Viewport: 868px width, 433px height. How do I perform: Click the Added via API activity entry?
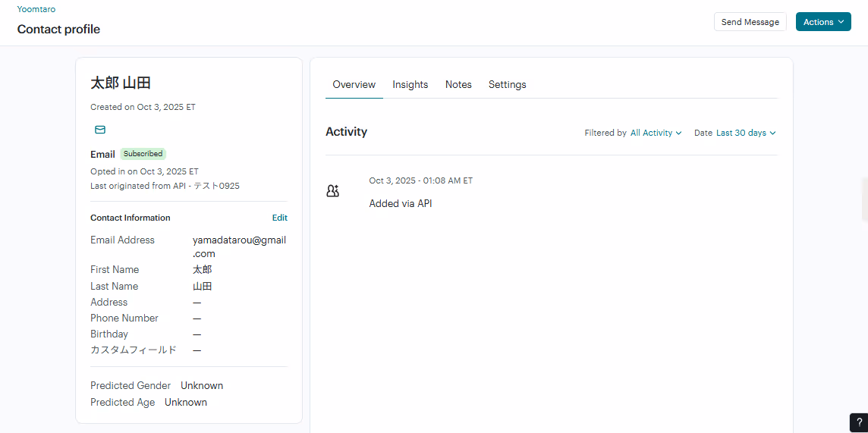coord(400,203)
